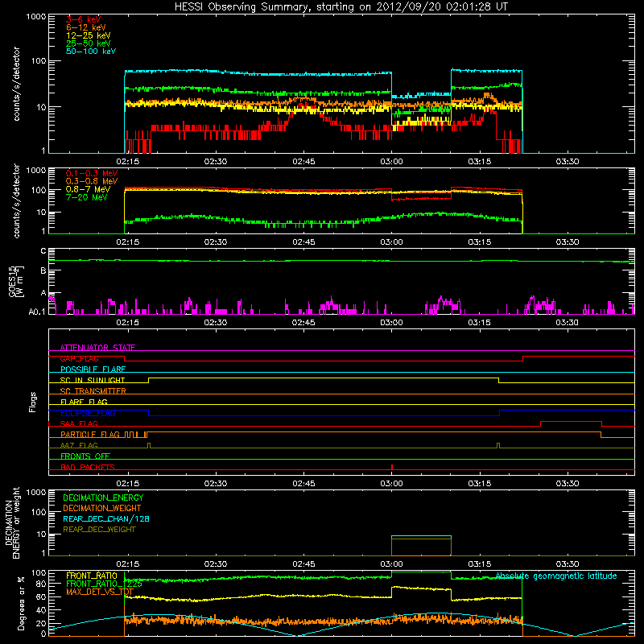Viewport: 644px width, 644px height.
Task: Click the SC_IN_SUNLIGHT flag label
Action: click(93, 380)
